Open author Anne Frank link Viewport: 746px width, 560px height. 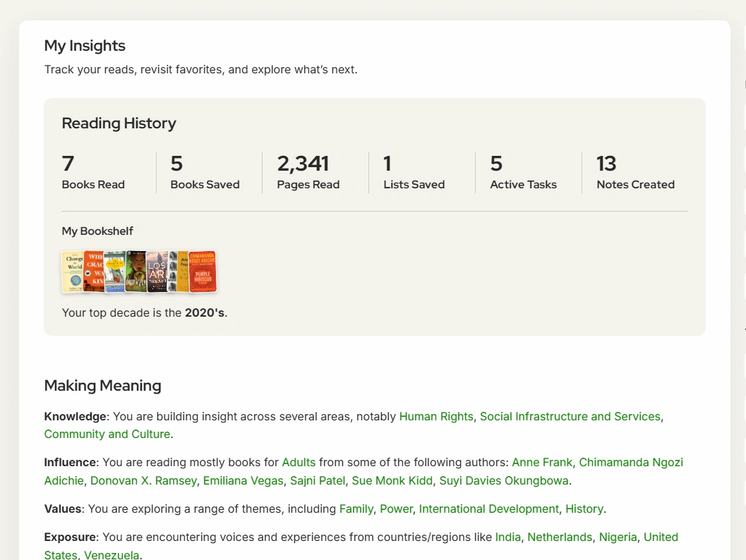(x=541, y=462)
